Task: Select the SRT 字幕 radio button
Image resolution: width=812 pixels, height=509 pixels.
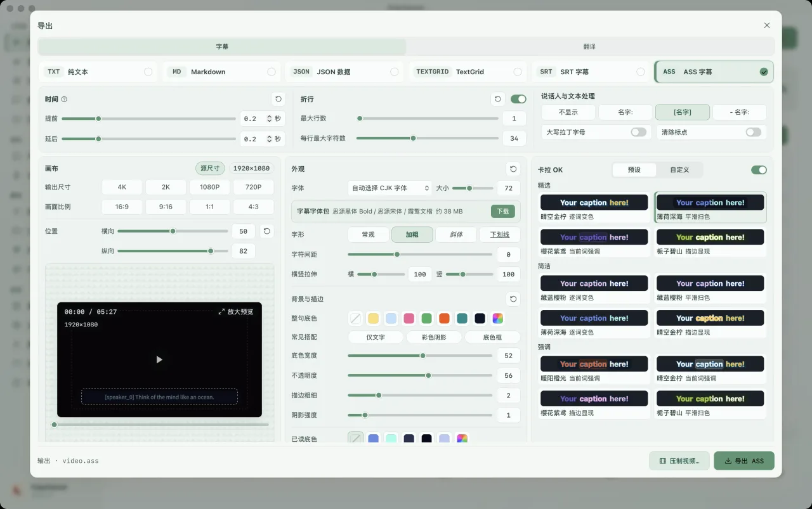Action: pyautogui.click(x=641, y=72)
